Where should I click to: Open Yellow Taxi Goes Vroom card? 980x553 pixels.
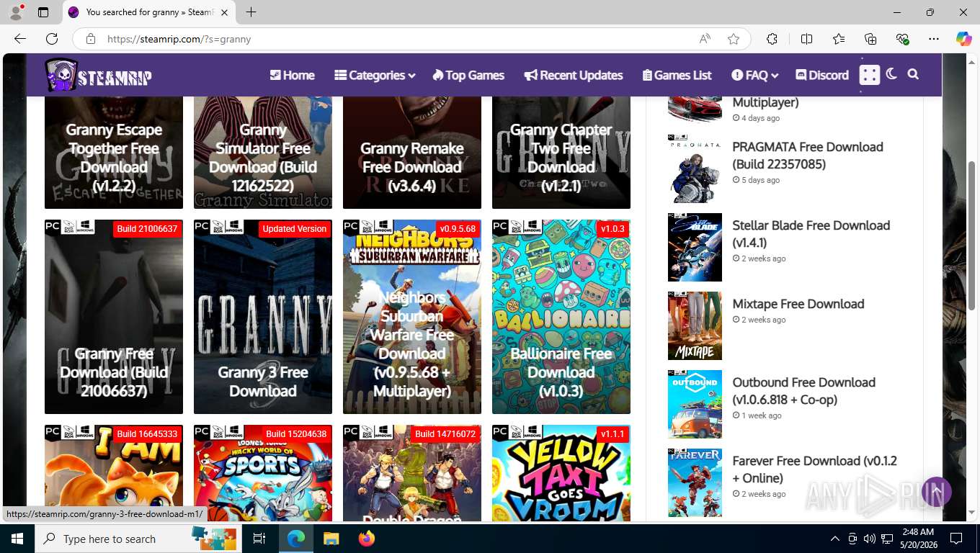(x=561, y=474)
